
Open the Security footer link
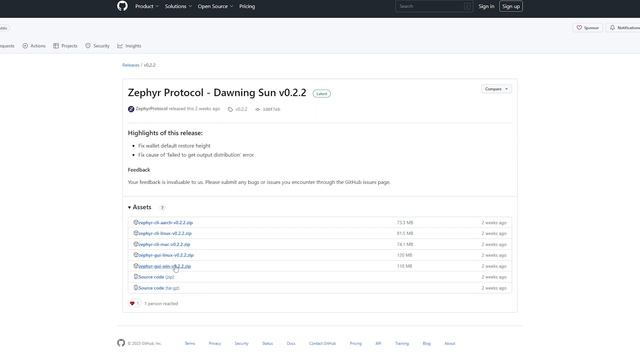tap(241, 343)
